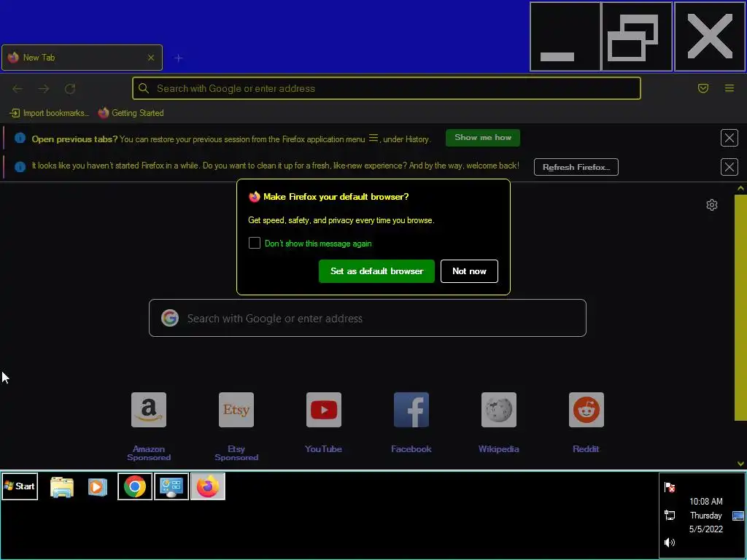Viewport: 747px width, 560px height.
Task: Launch Windows Media Player from the taskbar
Action: point(98,486)
